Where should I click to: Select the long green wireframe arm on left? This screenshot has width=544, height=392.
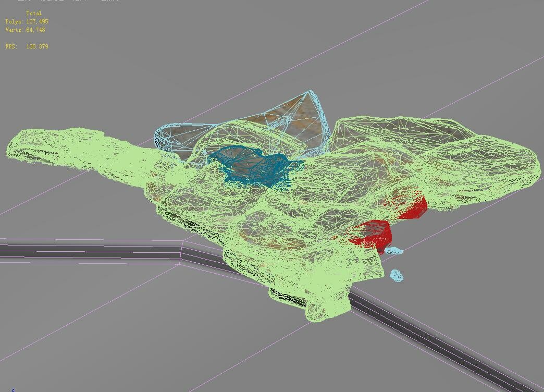pos(80,153)
